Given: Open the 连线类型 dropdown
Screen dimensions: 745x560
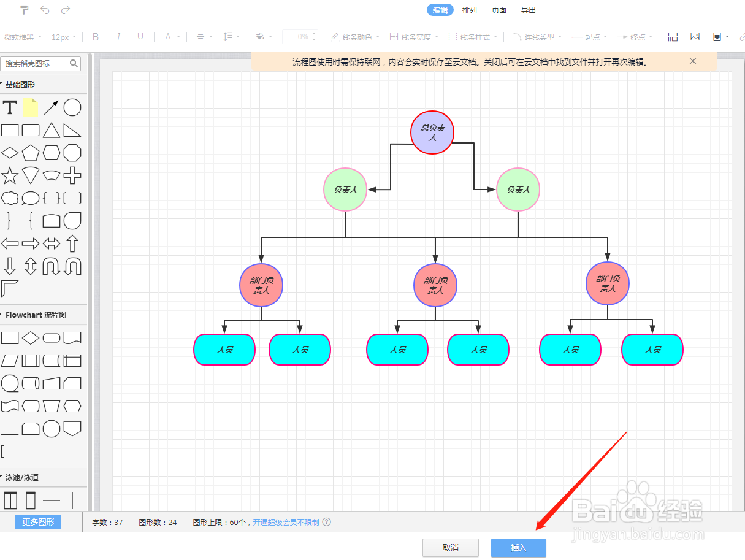Looking at the screenshot, I should 537,37.
